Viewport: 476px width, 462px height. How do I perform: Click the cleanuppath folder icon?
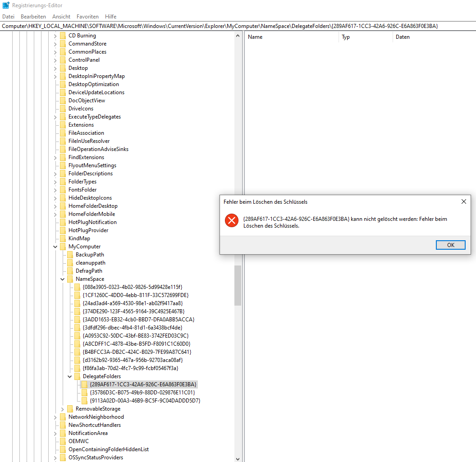point(70,262)
